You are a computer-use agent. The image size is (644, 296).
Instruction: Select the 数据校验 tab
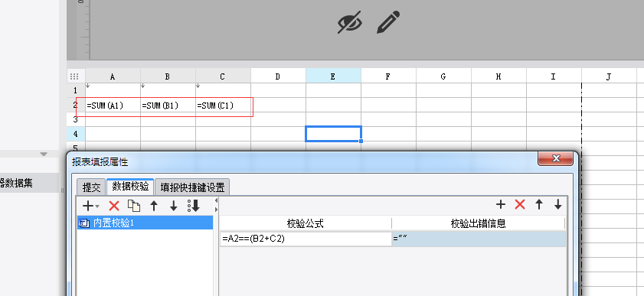[x=130, y=187]
